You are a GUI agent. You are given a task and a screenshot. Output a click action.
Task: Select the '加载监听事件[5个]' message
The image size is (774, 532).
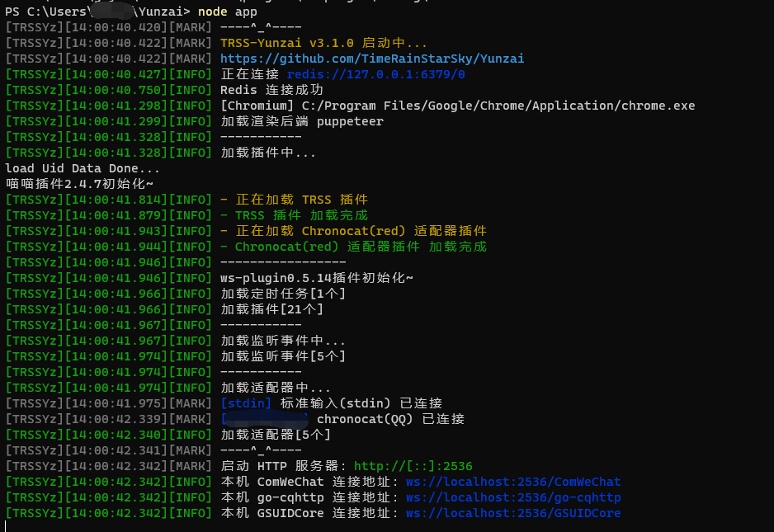click(283, 357)
